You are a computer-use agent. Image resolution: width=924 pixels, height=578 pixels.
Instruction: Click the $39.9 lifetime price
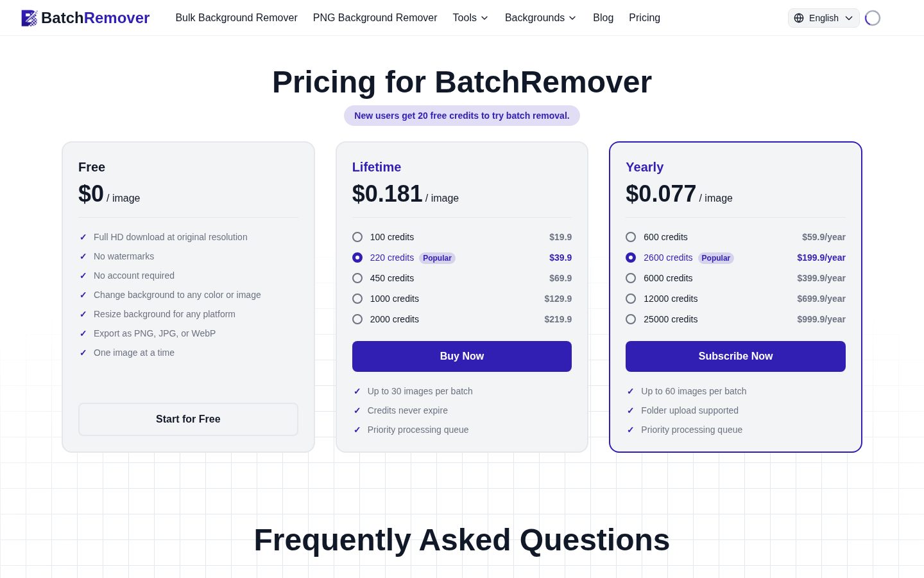[x=560, y=258]
